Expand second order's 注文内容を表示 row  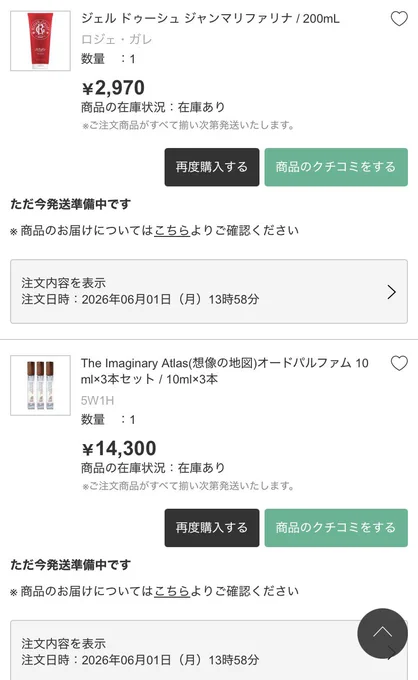[209, 651]
